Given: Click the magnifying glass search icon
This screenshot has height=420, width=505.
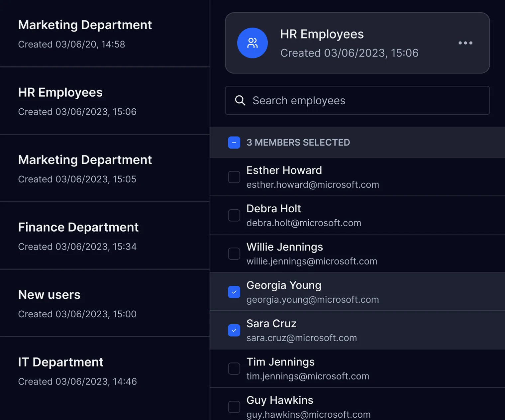Looking at the screenshot, I should tap(240, 100).
